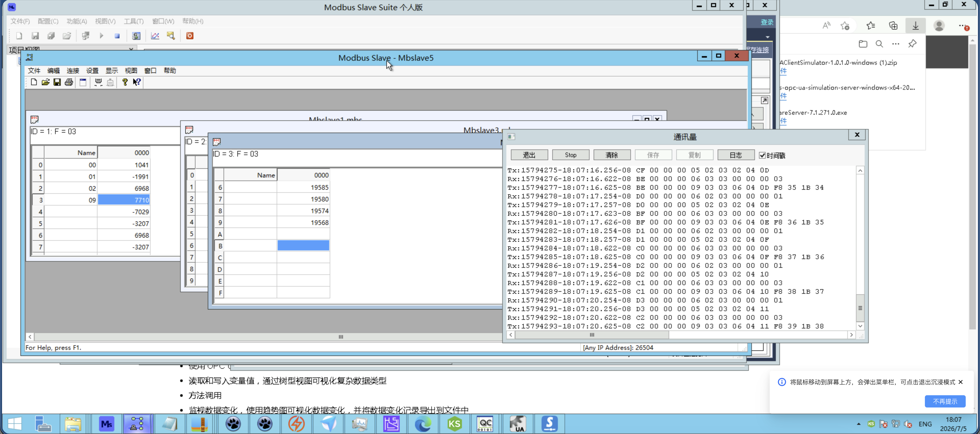This screenshot has width=980, height=434.
Task: Click Connect icon in Mbslave5 toolbar
Action: tap(99, 82)
